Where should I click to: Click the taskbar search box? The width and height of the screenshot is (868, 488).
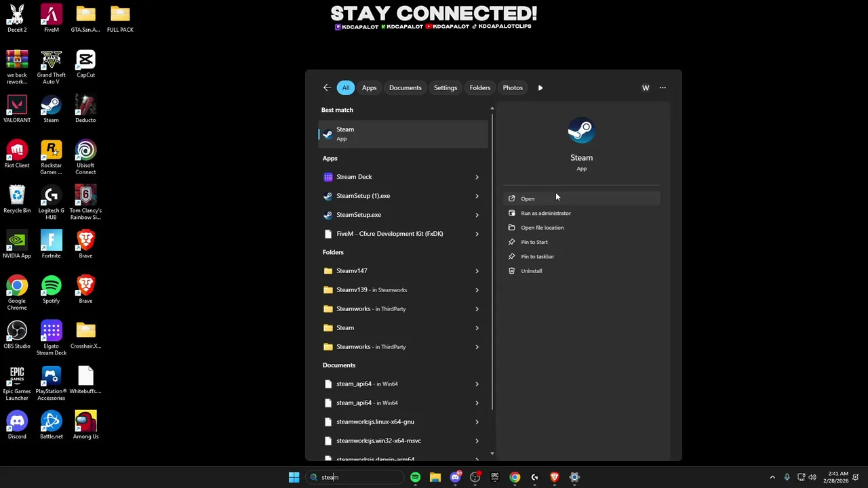pos(354,477)
